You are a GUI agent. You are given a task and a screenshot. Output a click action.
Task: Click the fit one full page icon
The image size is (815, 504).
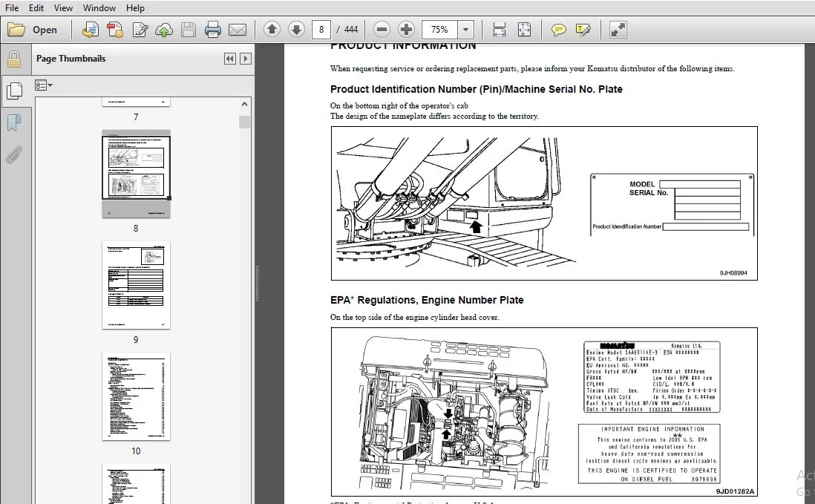coord(524,30)
